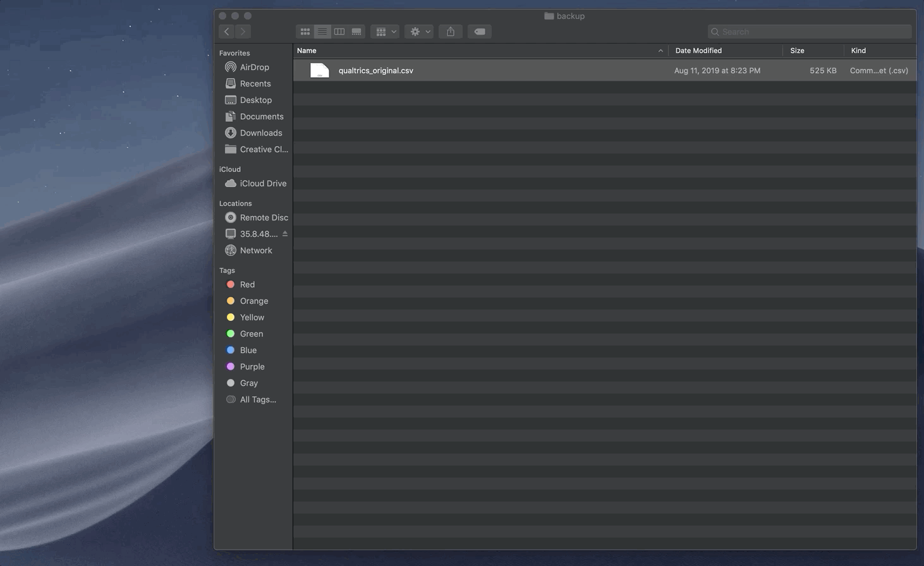Go back using the back arrow

(227, 32)
